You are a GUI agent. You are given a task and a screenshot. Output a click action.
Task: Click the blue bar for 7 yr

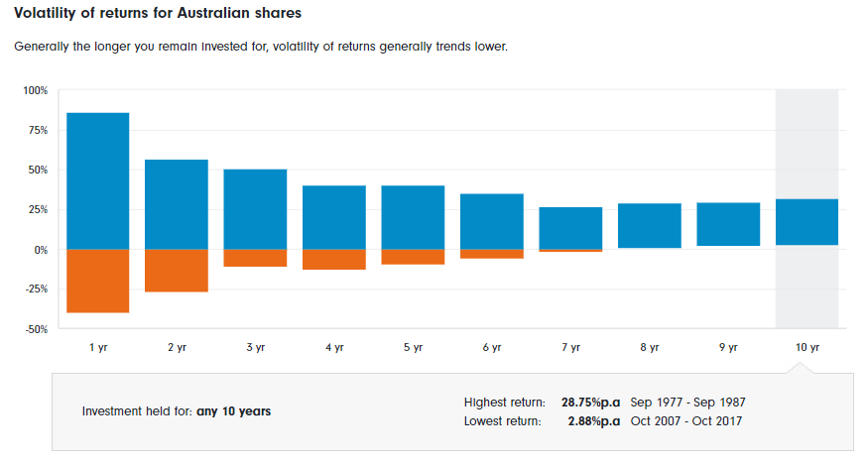[x=570, y=228]
